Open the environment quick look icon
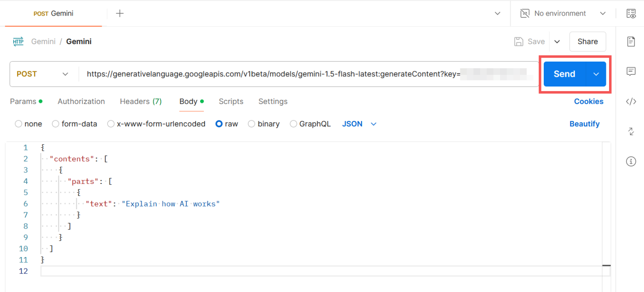Screen dimensions: 644x292 coord(631,13)
